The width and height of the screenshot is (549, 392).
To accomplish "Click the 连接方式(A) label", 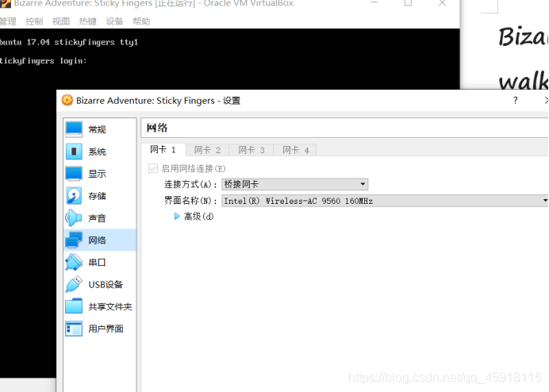I will pyautogui.click(x=190, y=184).
